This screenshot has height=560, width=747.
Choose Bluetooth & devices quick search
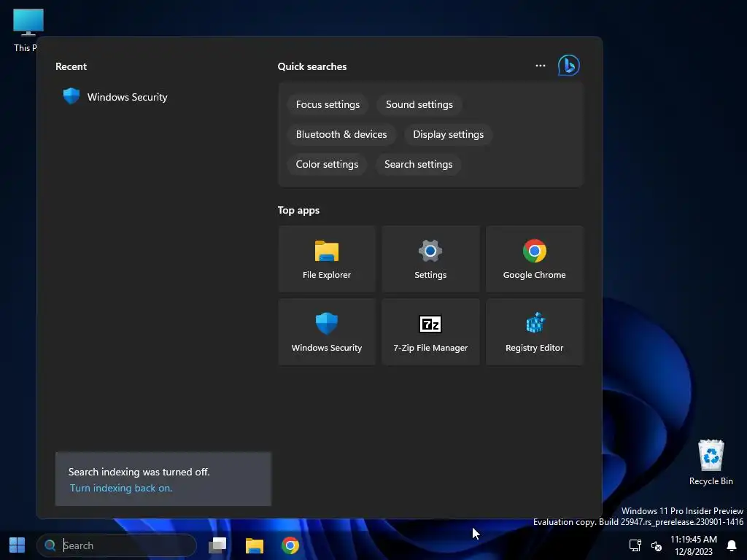[x=341, y=135]
